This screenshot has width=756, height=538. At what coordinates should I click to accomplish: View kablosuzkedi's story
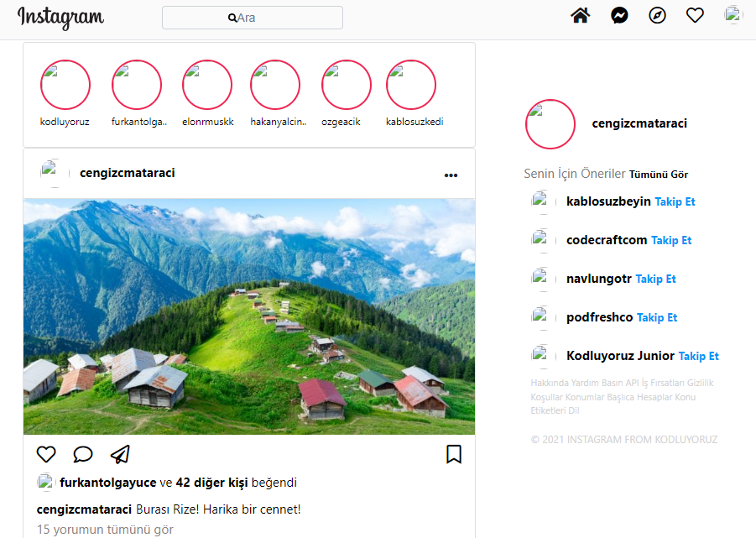pyautogui.click(x=412, y=84)
